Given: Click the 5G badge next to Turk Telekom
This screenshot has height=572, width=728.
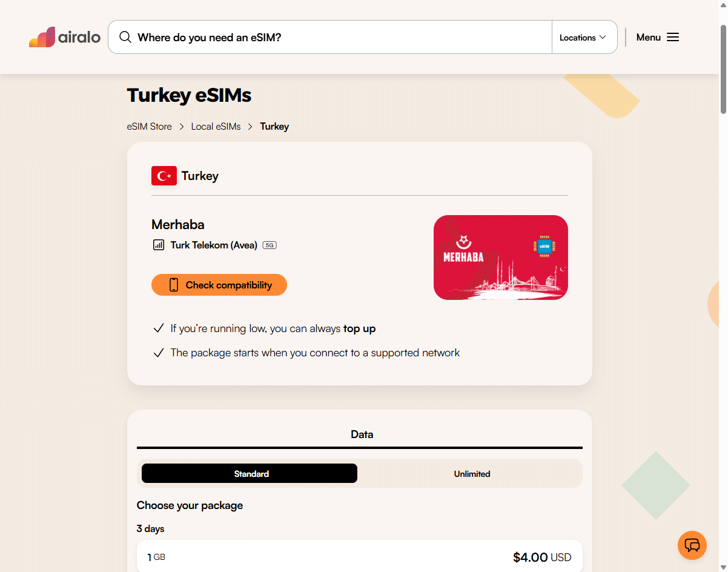Looking at the screenshot, I should click(x=269, y=245).
